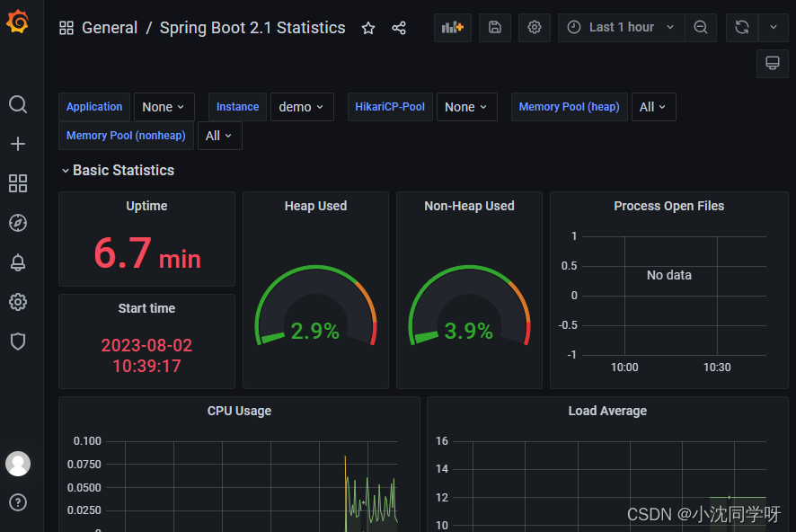The width and height of the screenshot is (796, 532).
Task: Click the HikariCP-Pool variable label
Action: click(x=390, y=107)
